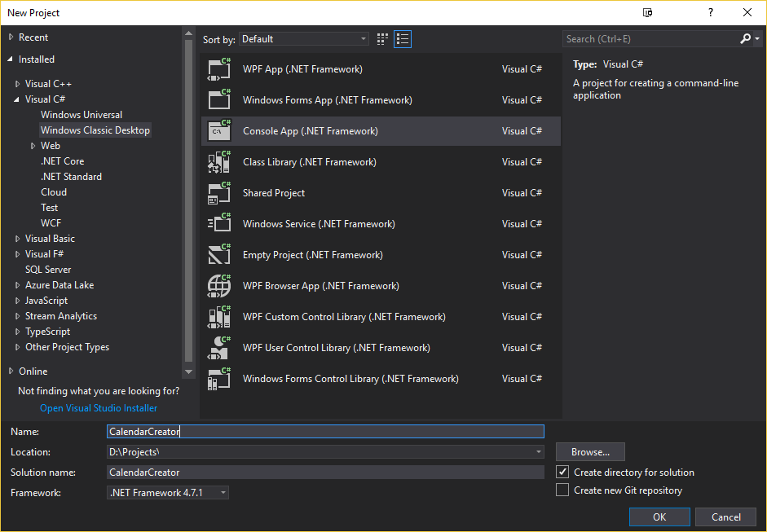This screenshot has width=767, height=532.
Task: Open Visual Studio Installer link
Action: 99,408
